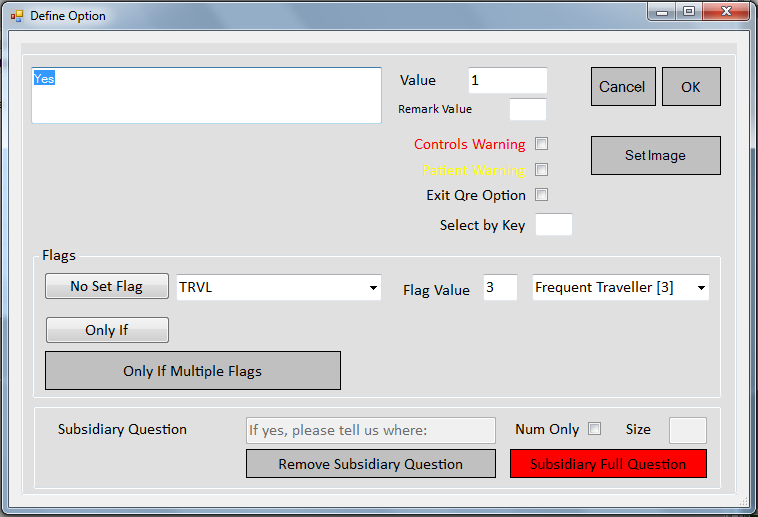This screenshot has height=517, width=758.
Task: Click the Only If button
Action: point(107,330)
